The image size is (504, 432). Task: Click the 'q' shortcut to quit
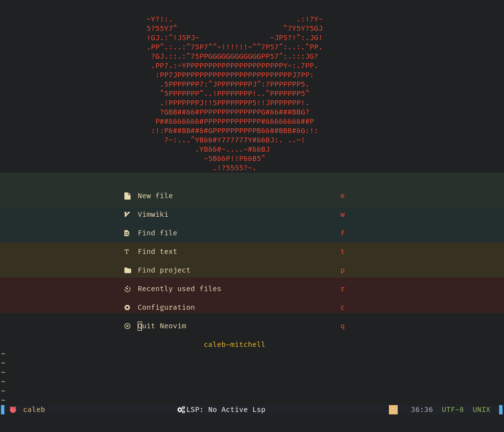pos(342,326)
